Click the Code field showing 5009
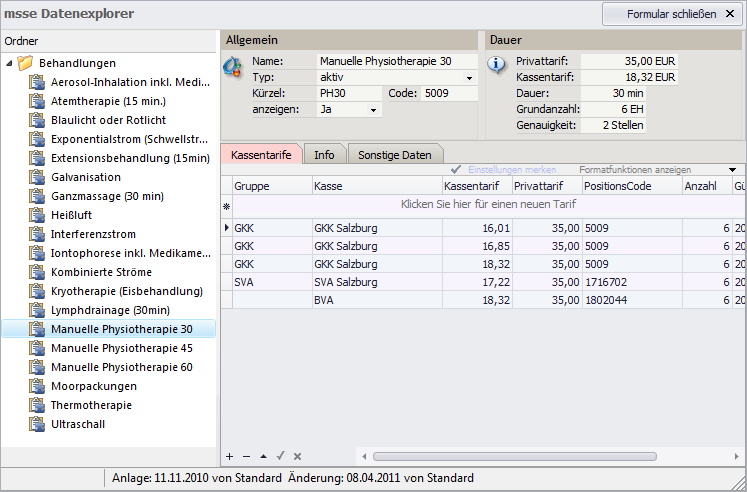The width and height of the screenshot is (747, 492). (449, 94)
